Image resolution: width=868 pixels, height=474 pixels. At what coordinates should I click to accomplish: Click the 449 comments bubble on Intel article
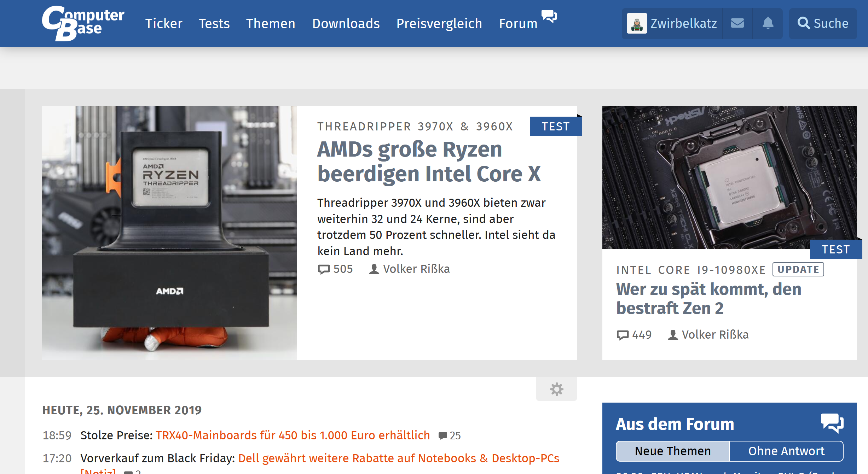[x=623, y=335]
